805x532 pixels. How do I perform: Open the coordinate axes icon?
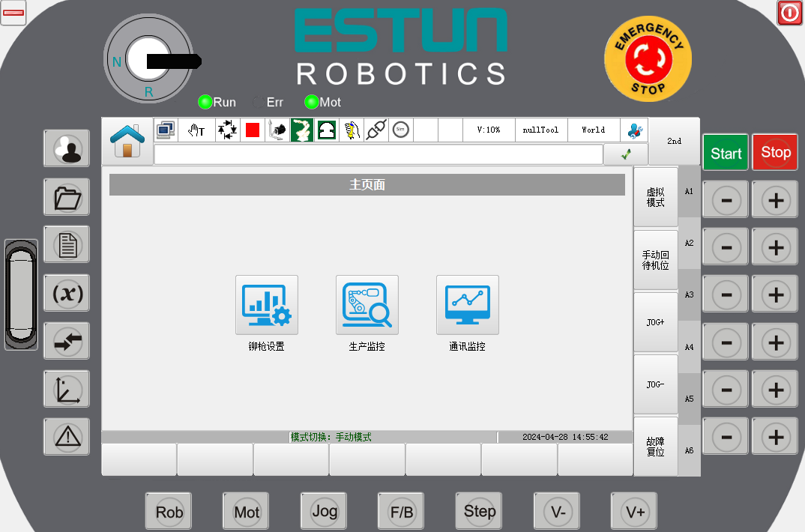coord(67,389)
